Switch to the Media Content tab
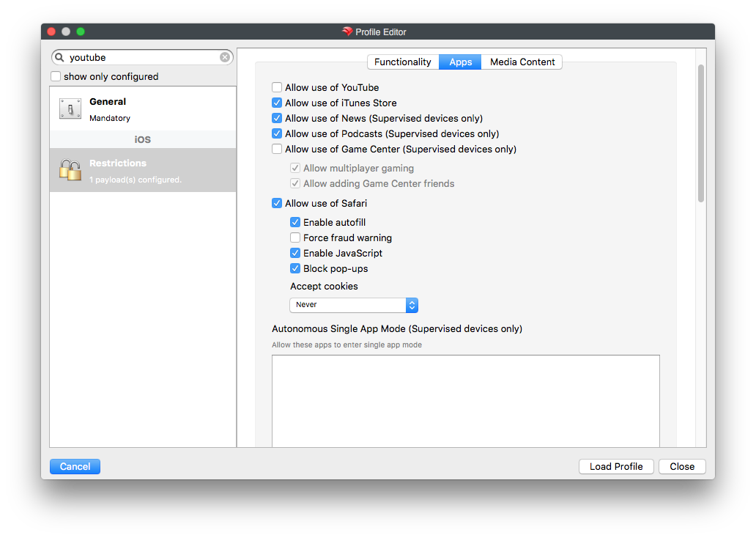The height and width of the screenshot is (538, 756). tap(522, 62)
